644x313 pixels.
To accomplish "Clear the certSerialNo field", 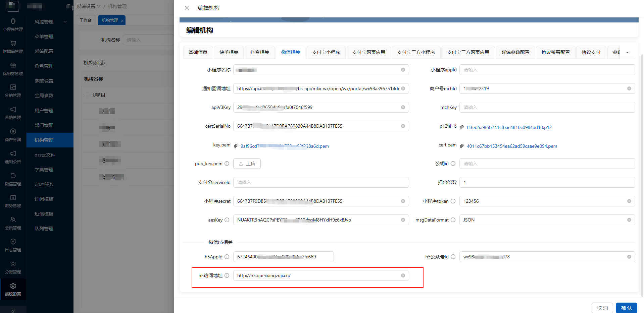I will pos(403,126).
